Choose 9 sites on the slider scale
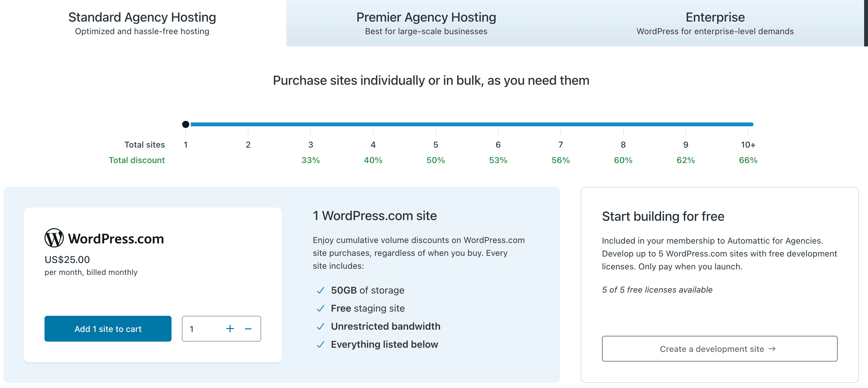868x388 pixels. tap(686, 145)
